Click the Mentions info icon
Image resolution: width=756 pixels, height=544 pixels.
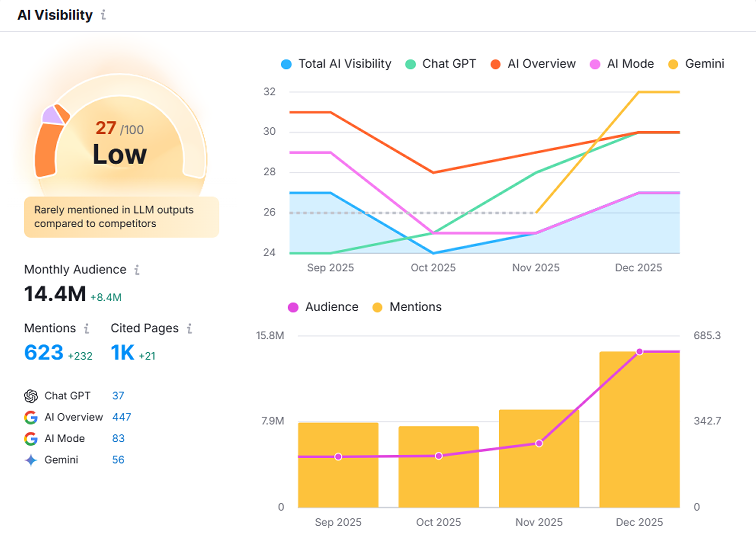point(87,328)
